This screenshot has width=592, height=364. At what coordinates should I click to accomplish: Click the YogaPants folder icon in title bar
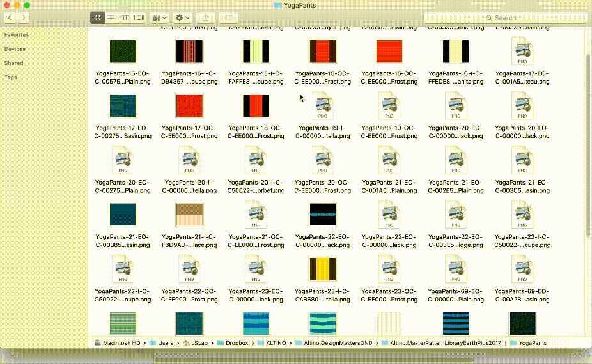(278, 5)
